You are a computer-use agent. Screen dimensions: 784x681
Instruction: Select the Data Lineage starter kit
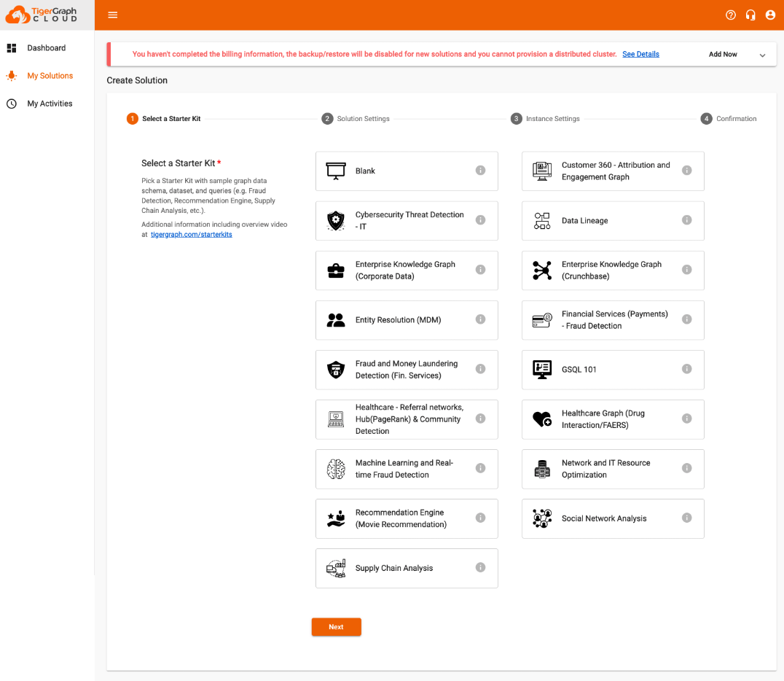[613, 221]
